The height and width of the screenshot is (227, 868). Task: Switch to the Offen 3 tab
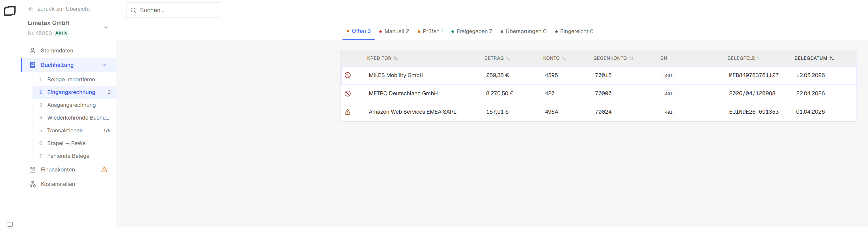[359, 31]
